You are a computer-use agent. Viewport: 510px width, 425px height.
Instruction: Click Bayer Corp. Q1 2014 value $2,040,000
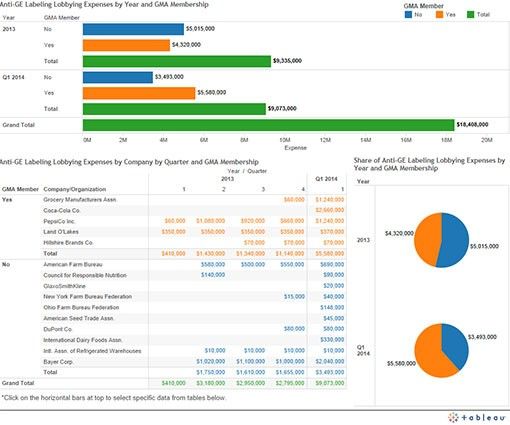pyautogui.click(x=330, y=362)
